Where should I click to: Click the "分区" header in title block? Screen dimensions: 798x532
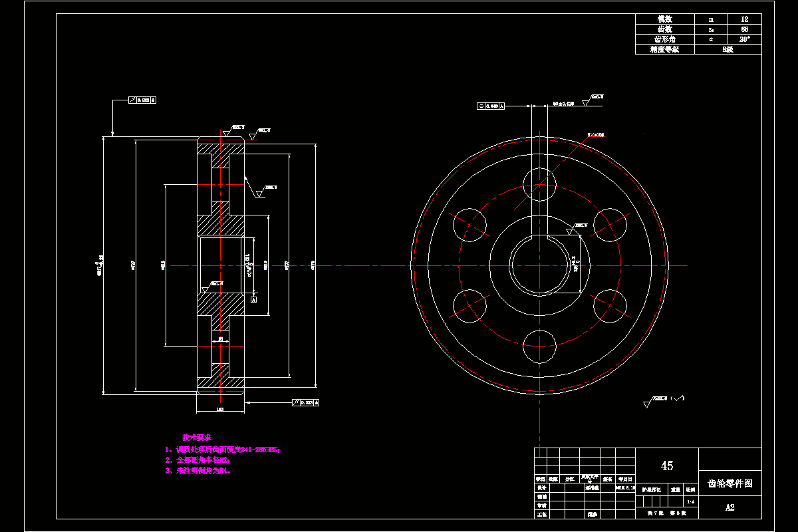tap(570, 478)
